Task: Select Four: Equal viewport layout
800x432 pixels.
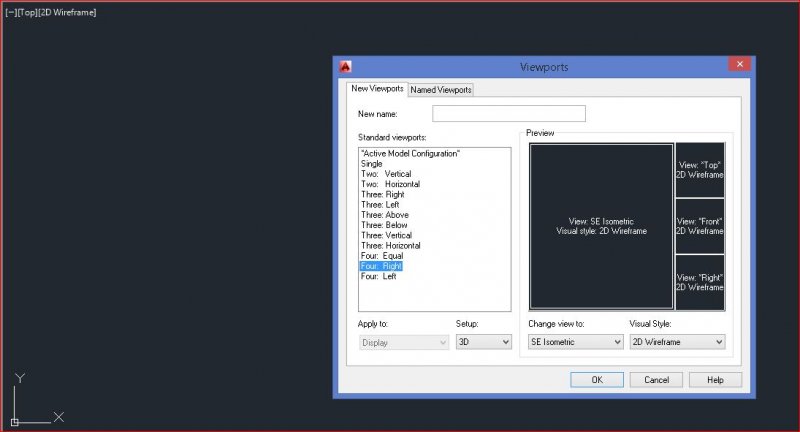Action: pyautogui.click(x=382, y=256)
